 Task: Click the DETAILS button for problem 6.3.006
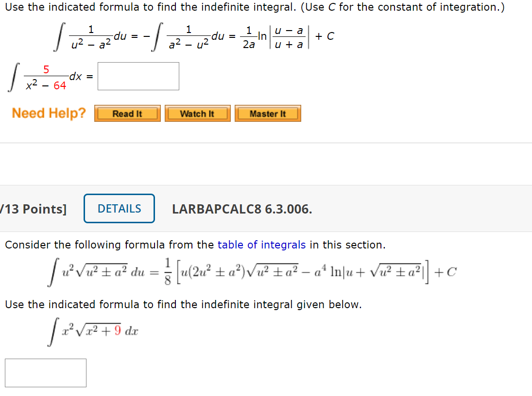click(x=119, y=208)
